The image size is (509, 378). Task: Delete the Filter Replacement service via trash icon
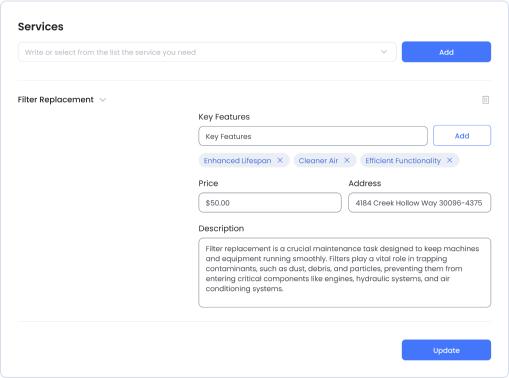point(485,100)
